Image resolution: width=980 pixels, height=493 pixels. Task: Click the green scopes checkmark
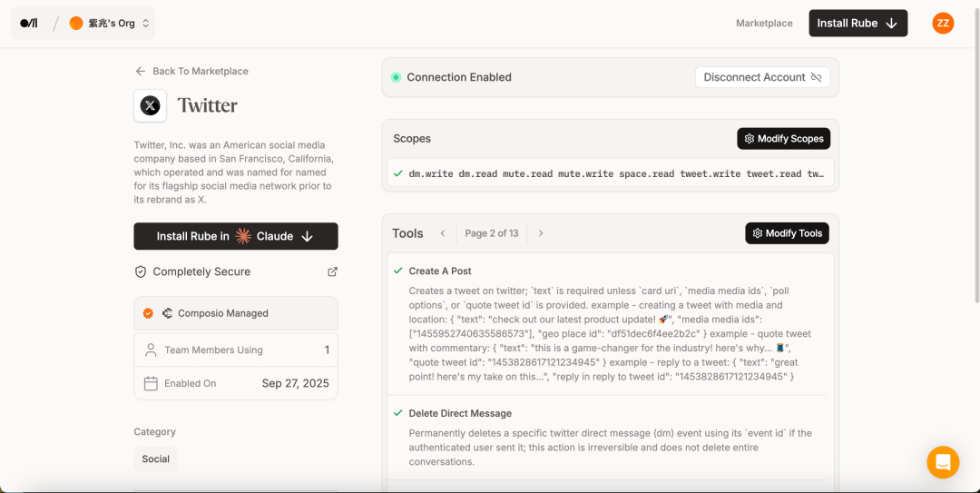point(397,173)
